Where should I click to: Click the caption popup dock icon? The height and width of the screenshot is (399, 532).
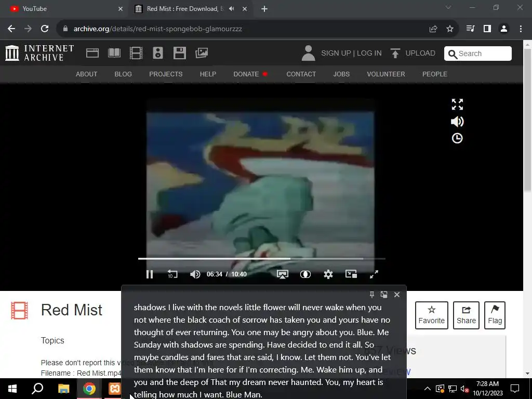click(x=384, y=295)
